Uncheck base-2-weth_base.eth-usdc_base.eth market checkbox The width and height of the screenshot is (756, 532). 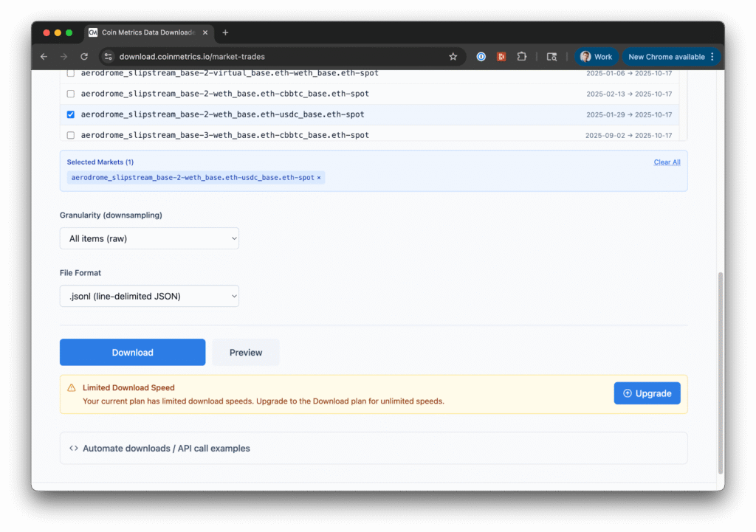click(71, 114)
